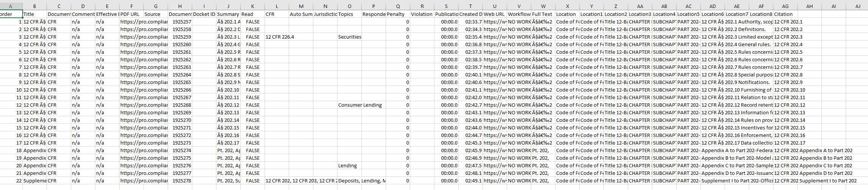This screenshot has height=190, width=868.
Task: Select the order number 22 cell
Action: click(11, 181)
